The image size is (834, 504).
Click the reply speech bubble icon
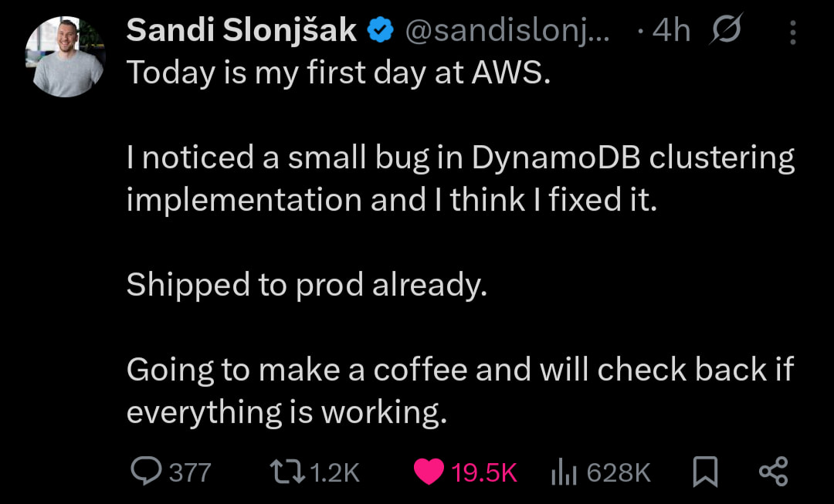point(145,471)
